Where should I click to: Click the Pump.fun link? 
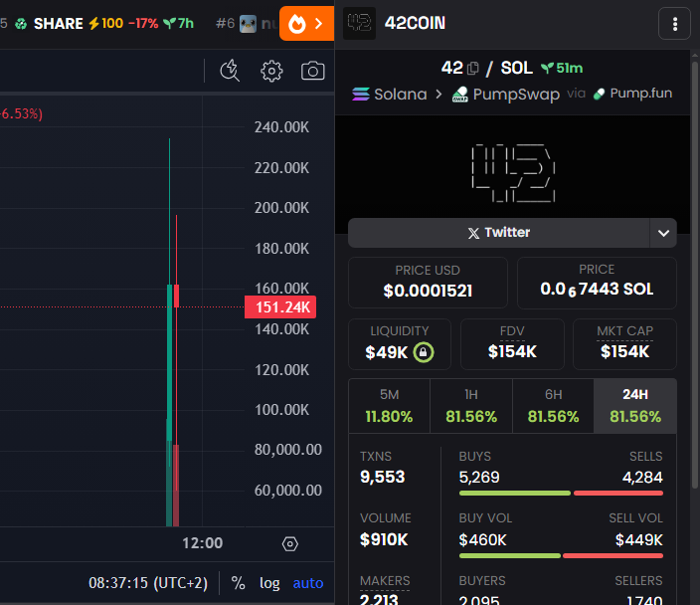[x=632, y=94]
